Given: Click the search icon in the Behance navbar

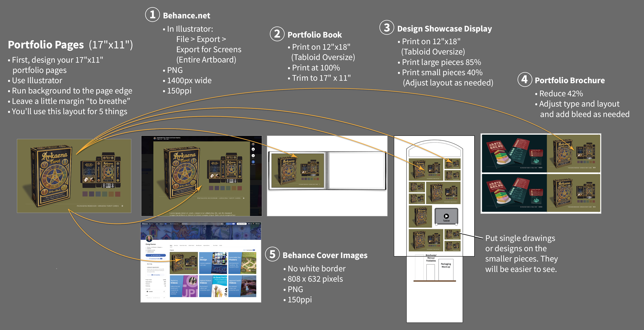Looking at the screenshot, I should coord(183,224).
